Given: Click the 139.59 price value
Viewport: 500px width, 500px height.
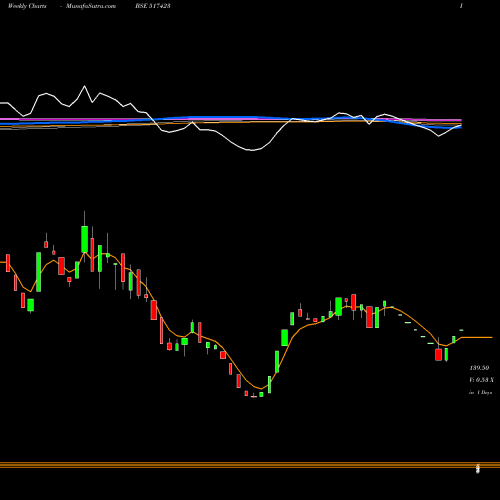Looking at the screenshot, I should [479, 368].
